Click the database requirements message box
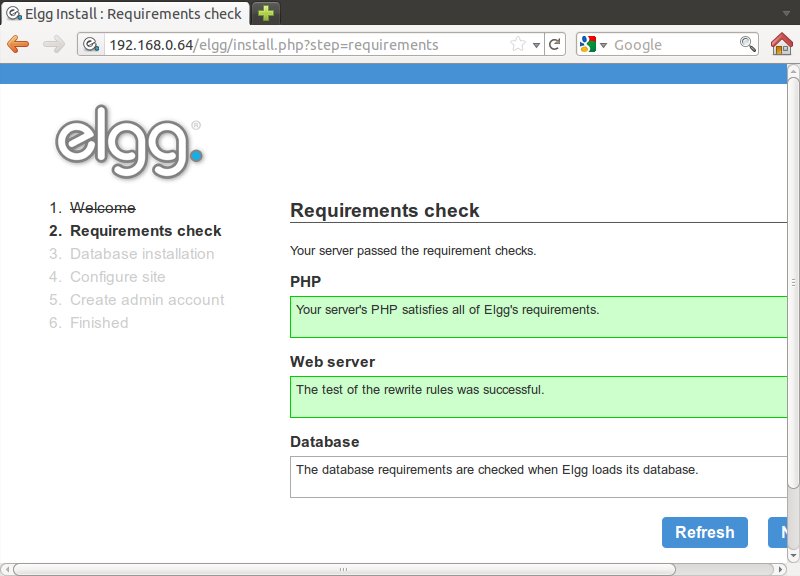 pos(538,477)
